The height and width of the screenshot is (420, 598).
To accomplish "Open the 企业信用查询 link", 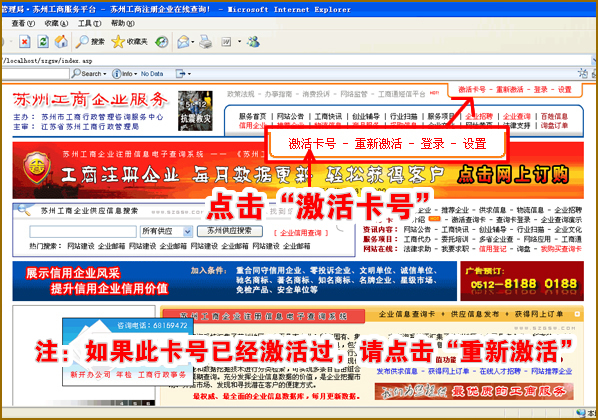I will point(301,233).
